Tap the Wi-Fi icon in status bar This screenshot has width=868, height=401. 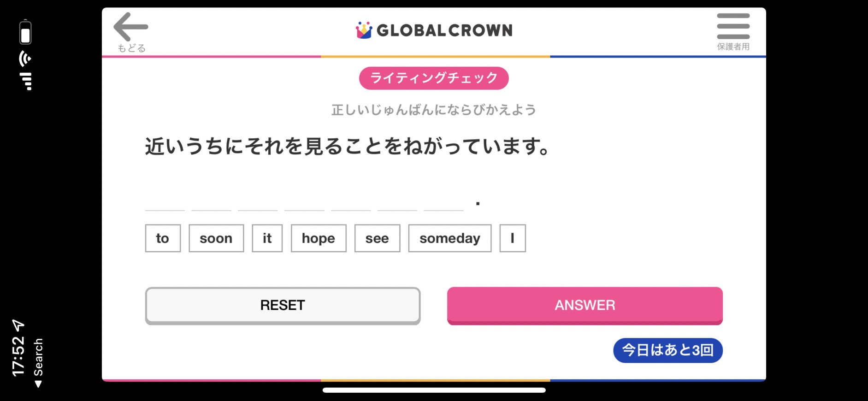(25, 59)
